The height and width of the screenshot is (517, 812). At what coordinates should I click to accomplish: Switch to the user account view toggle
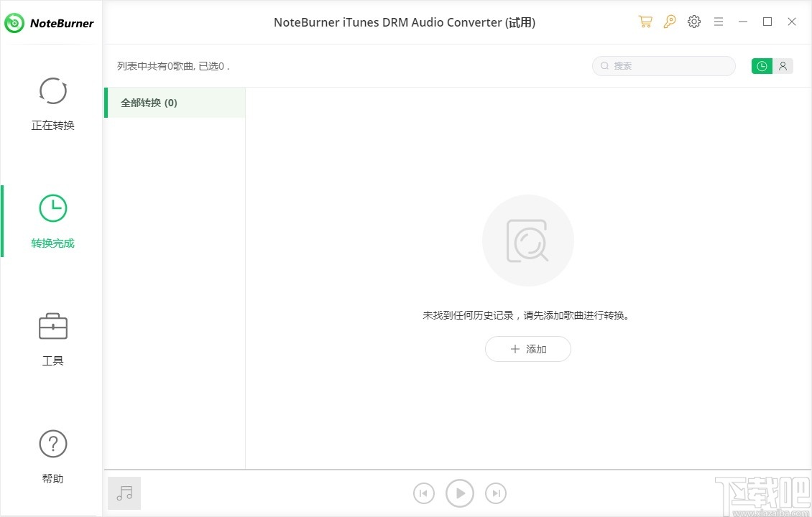click(783, 65)
